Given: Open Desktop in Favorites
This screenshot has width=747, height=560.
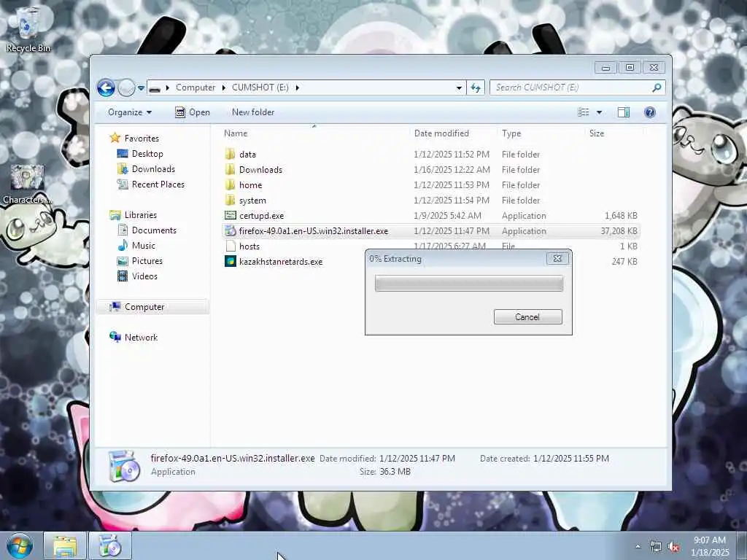Looking at the screenshot, I should (x=147, y=154).
